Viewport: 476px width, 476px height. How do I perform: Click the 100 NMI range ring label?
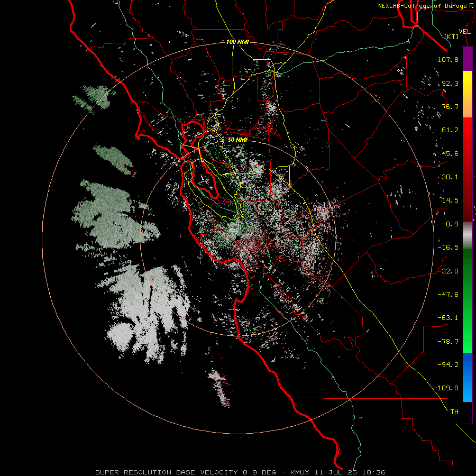237,42
